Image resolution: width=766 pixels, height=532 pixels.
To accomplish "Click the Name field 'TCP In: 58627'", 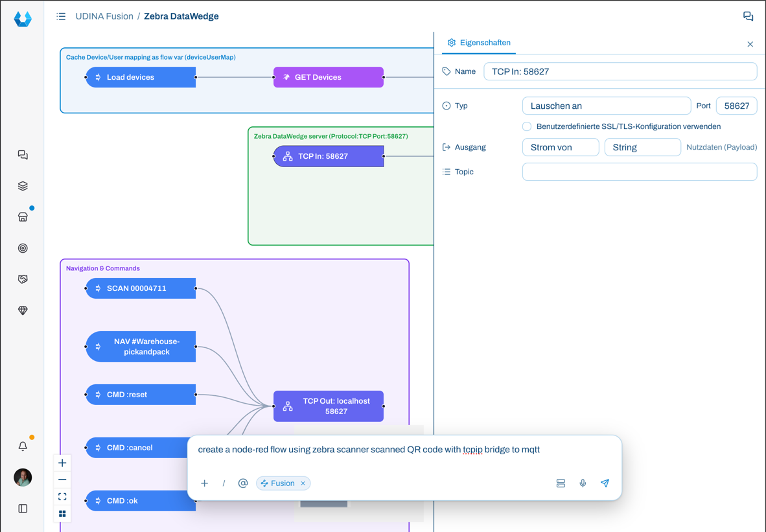I will tap(620, 72).
